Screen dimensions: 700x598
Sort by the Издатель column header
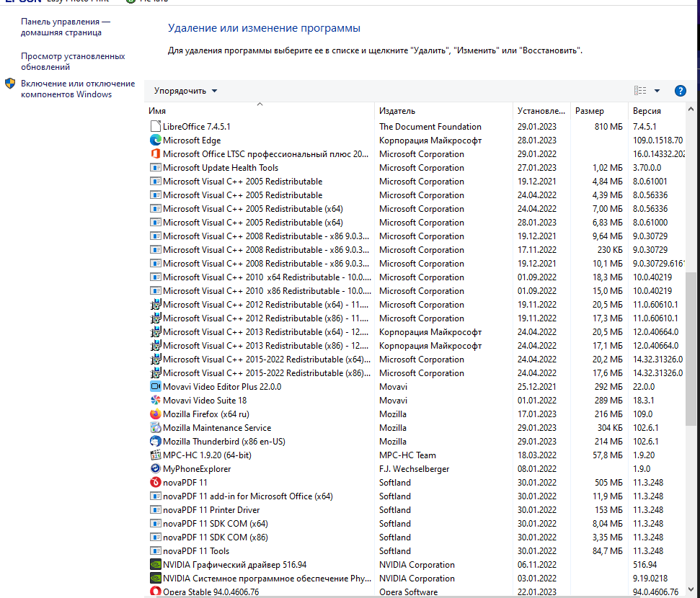tap(443, 111)
